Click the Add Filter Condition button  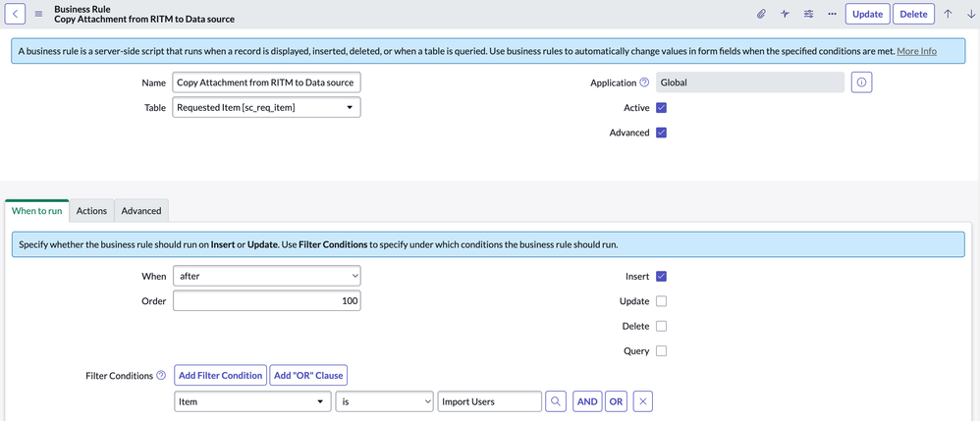pos(221,376)
